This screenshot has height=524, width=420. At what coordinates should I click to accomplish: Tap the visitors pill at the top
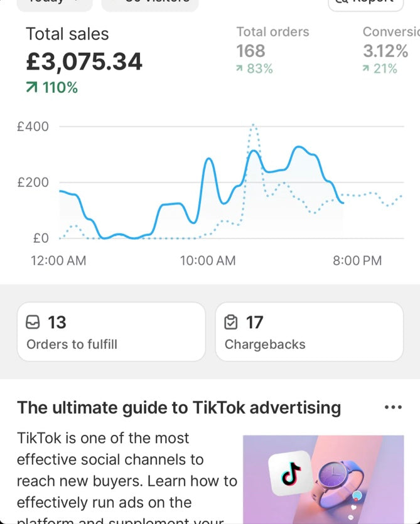(149, 3)
